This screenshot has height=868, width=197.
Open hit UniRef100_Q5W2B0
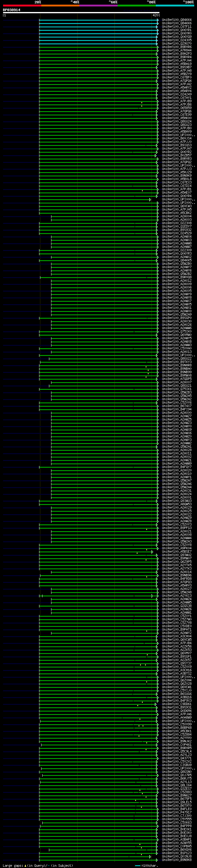[x=177, y=264]
